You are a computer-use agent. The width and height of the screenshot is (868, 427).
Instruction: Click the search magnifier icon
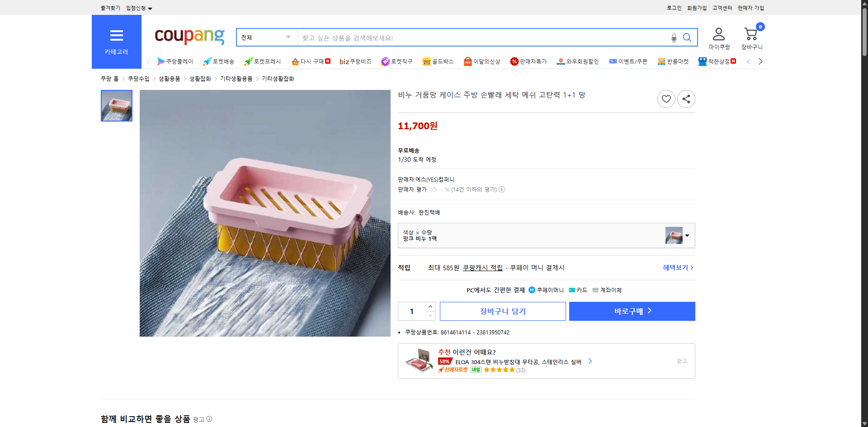687,38
